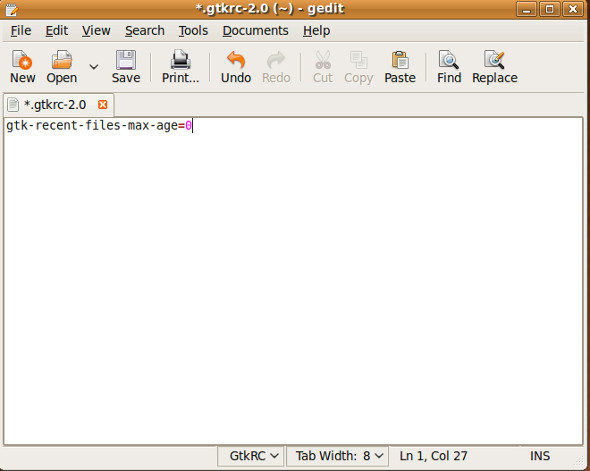Click the gedit notepad icon in title bar
This screenshot has height=471, width=590.
(x=12, y=9)
